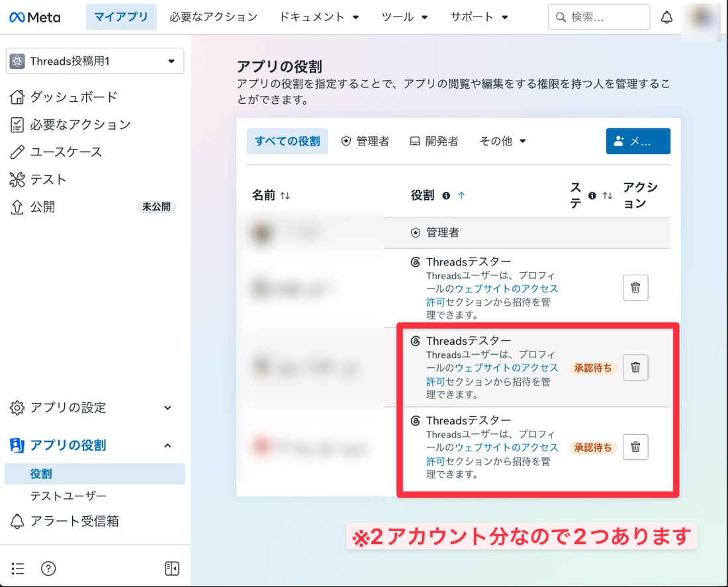Viewport: 728px width, 587px height.
Task: Open 必要なアクション in the sidebar
Action: 80,124
